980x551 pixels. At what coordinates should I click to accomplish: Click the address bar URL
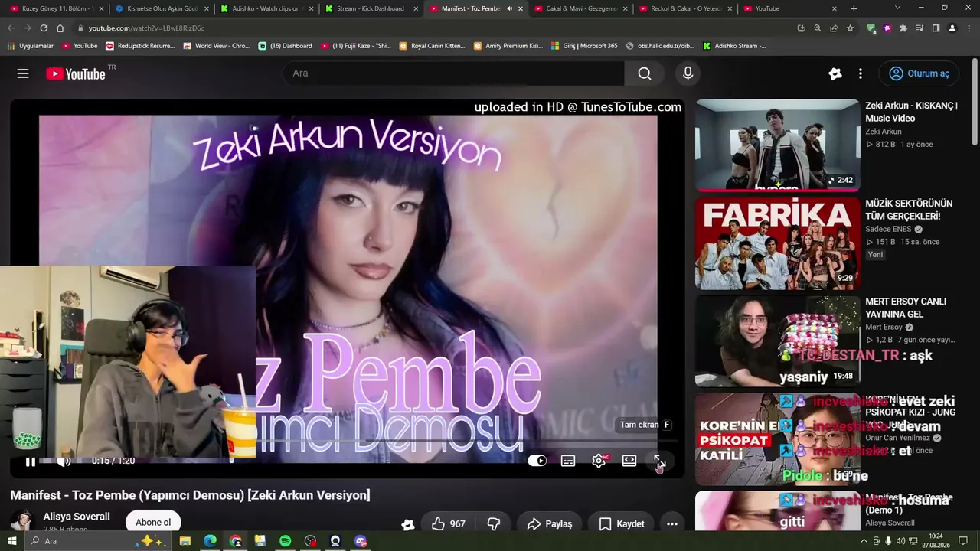pyautogui.click(x=146, y=28)
